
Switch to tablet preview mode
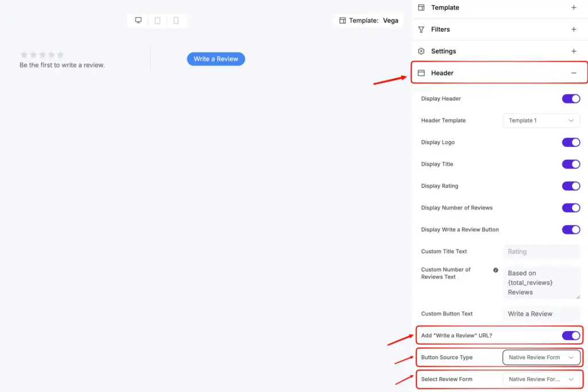pyautogui.click(x=157, y=20)
